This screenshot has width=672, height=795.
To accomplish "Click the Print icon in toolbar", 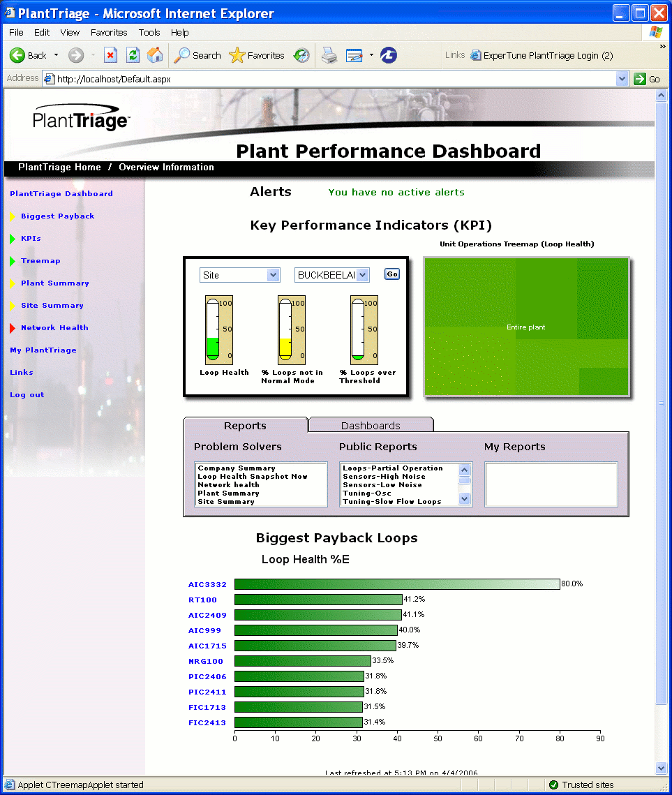I will [329, 55].
